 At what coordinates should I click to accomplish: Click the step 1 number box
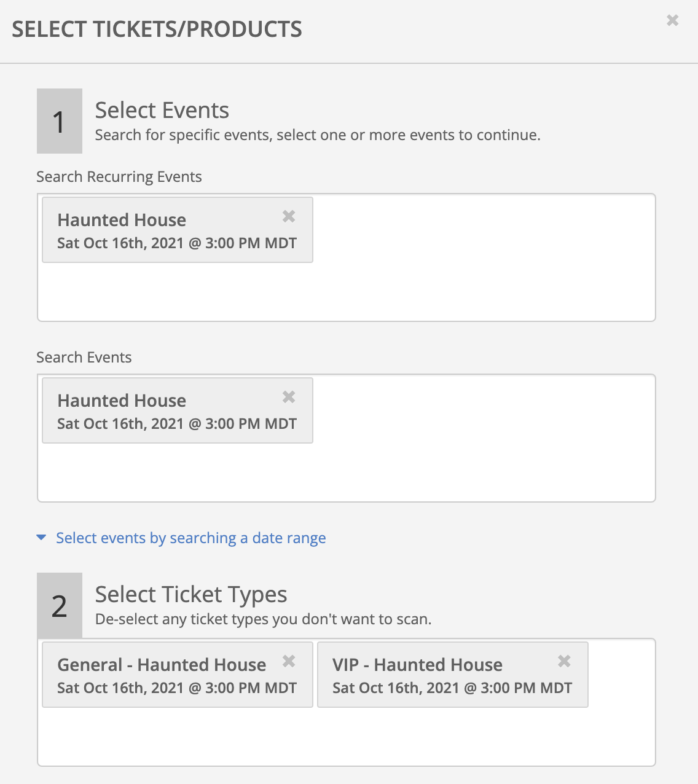60,121
